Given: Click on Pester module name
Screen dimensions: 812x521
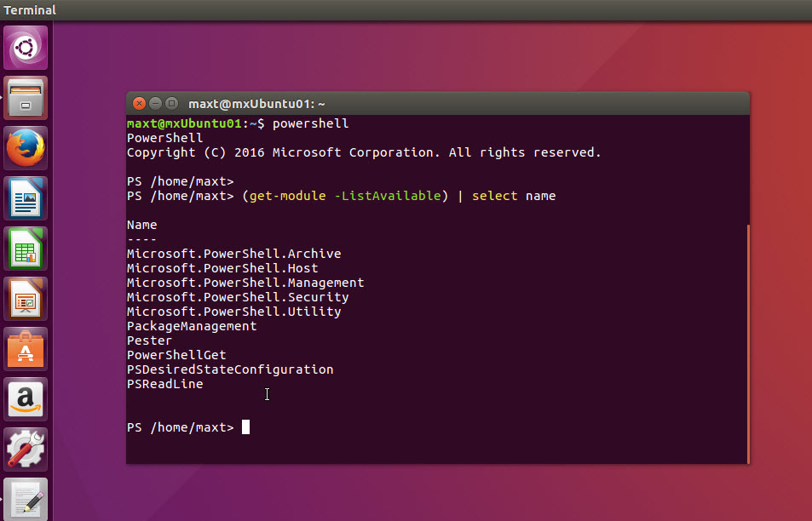Looking at the screenshot, I should pos(149,341).
